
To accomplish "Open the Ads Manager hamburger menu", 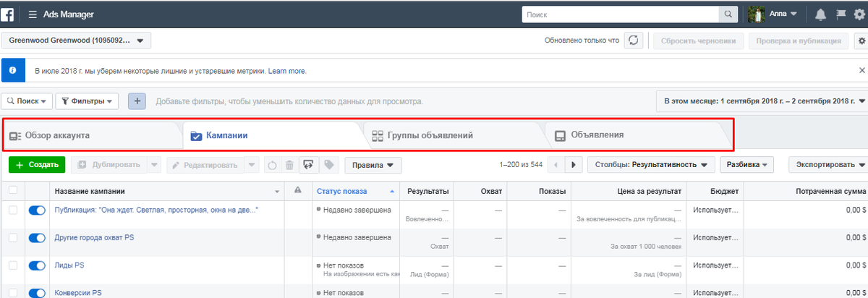I will coord(33,14).
